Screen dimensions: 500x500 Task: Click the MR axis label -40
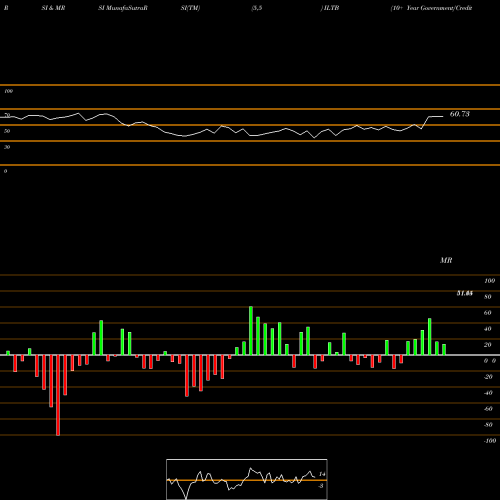(488, 393)
